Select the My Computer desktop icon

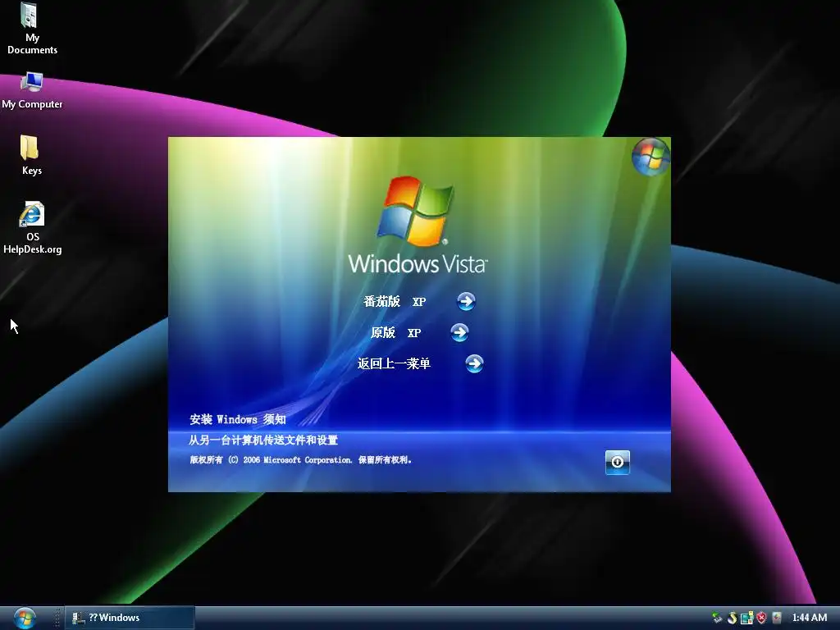[32, 91]
